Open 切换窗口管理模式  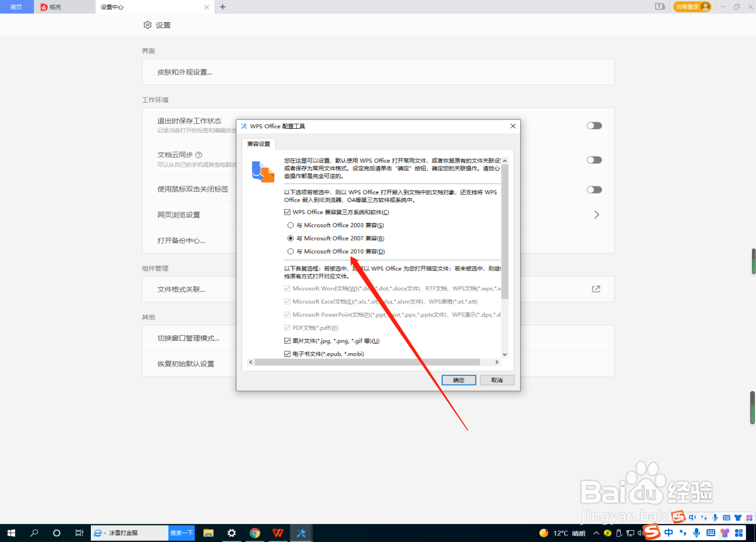pos(188,338)
